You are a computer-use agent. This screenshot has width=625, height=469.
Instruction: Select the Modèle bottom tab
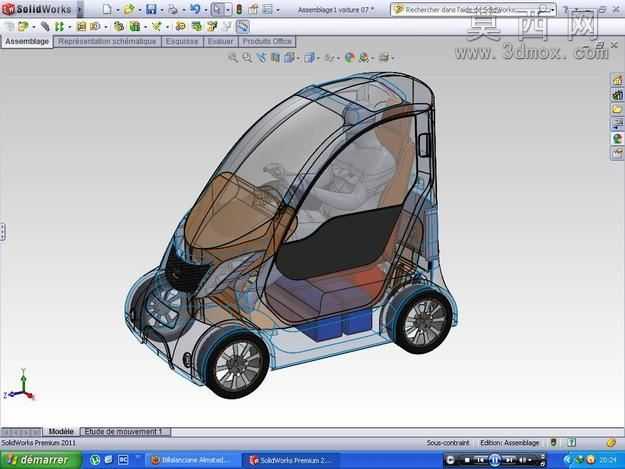[61, 432]
